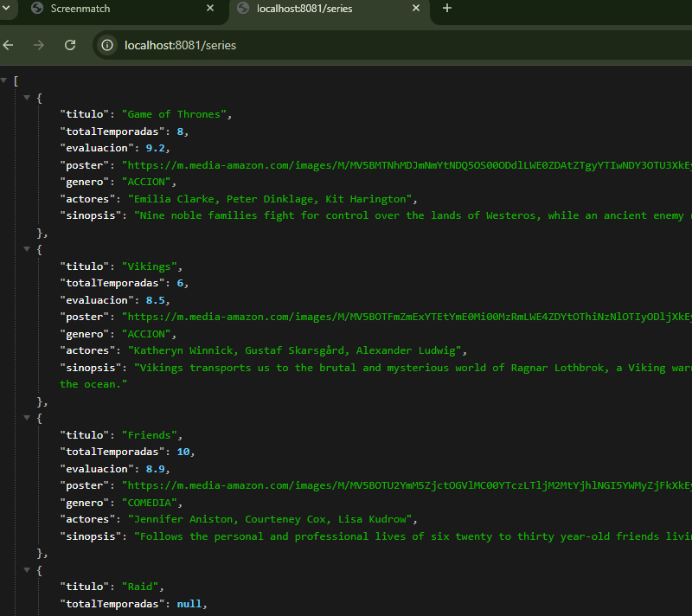Image resolution: width=692 pixels, height=616 pixels.
Task: Click the "Friends" title value
Action: 149,435
